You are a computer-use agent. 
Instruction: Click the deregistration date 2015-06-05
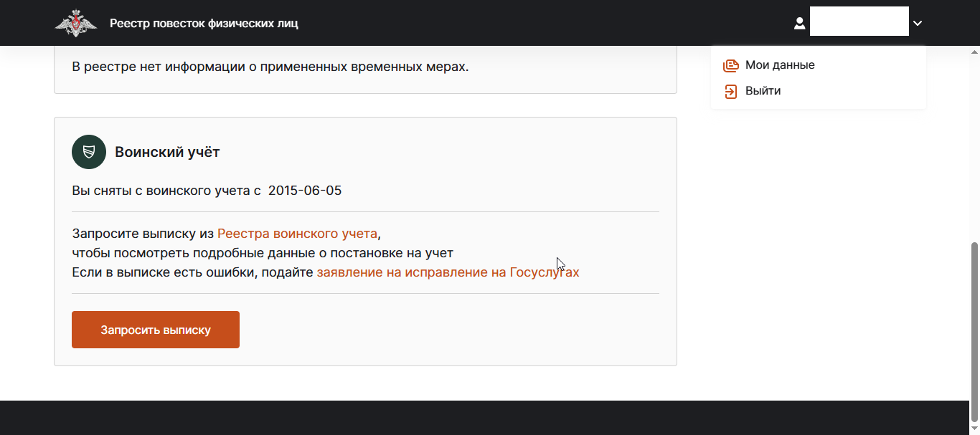pos(305,191)
